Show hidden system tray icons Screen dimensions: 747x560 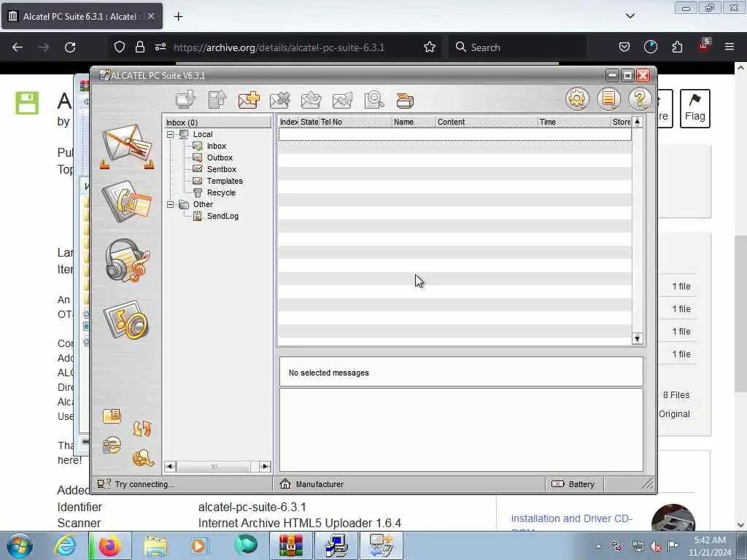pos(598,547)
